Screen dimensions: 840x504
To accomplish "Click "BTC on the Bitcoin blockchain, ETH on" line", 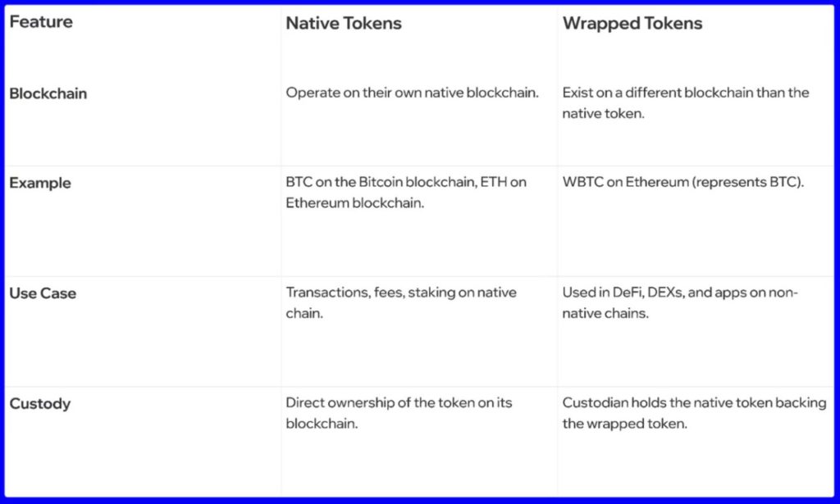I will (406, 182).
